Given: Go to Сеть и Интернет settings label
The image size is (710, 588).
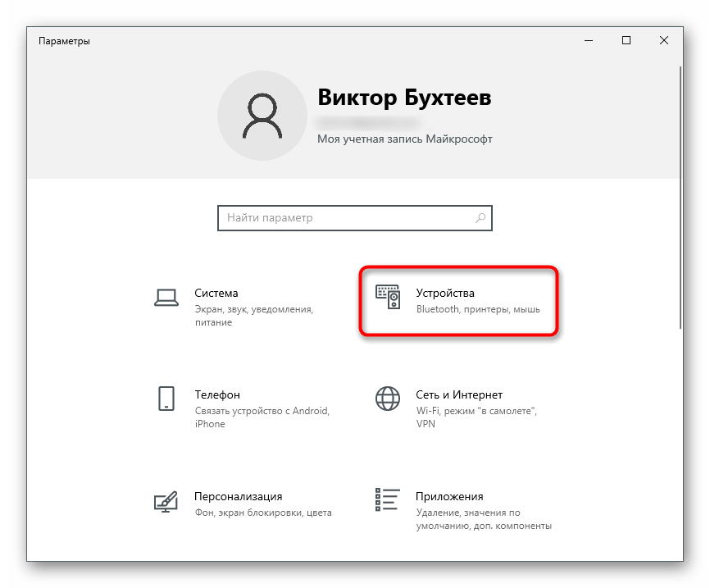Looking at the screenshot, I should click(x=459, y=394).
